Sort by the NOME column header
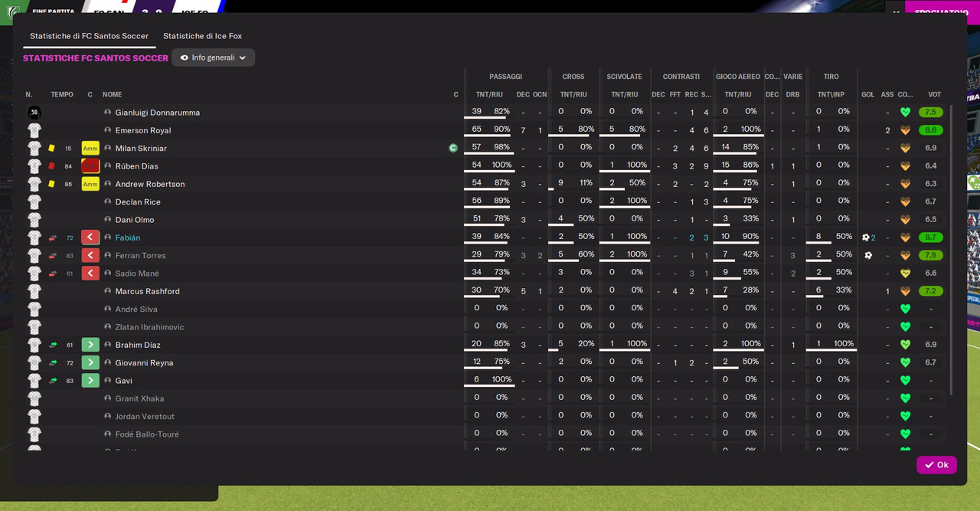The width and height of the screenshot is (980, 511). (113, 94)
